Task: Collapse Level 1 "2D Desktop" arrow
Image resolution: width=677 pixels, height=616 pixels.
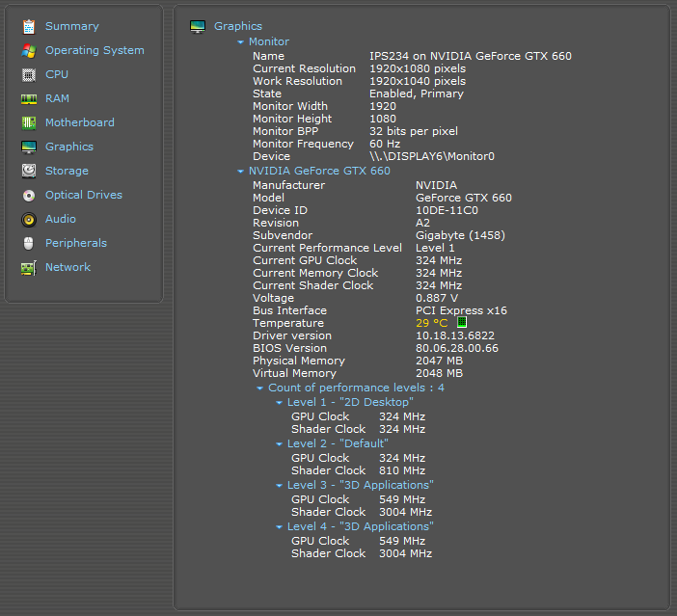Action: 279,403
